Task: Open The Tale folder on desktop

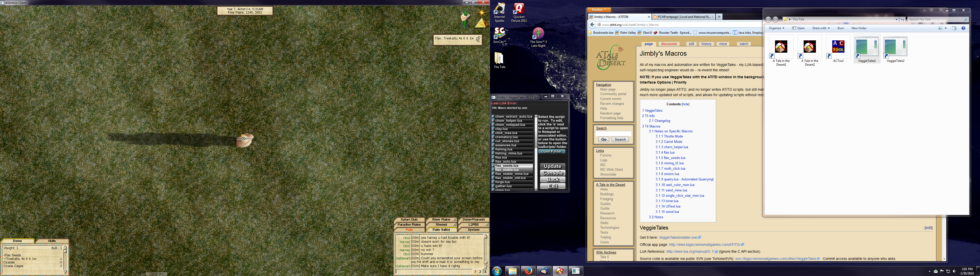Action: [x=499, y=60]
